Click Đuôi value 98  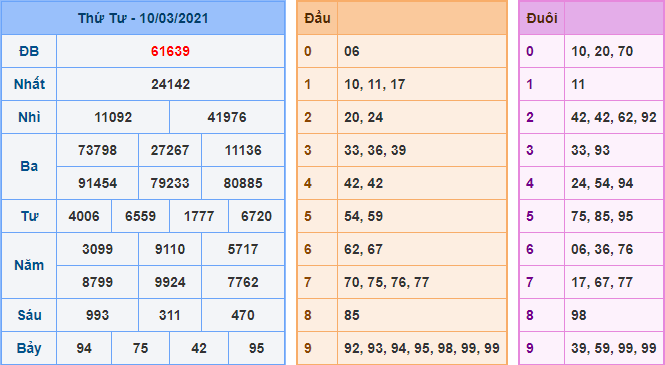578,315
